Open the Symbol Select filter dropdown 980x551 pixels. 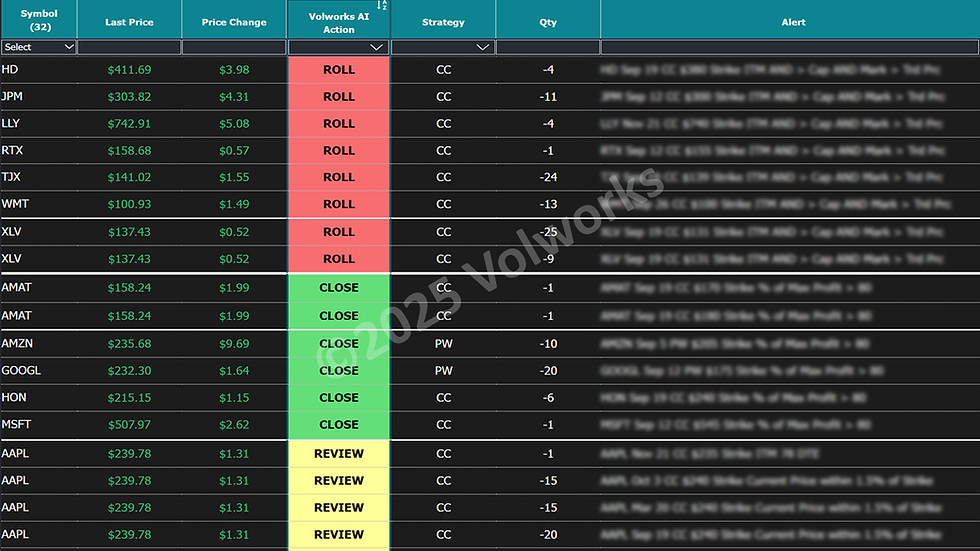pyautogui.click(x=39, y=47)
